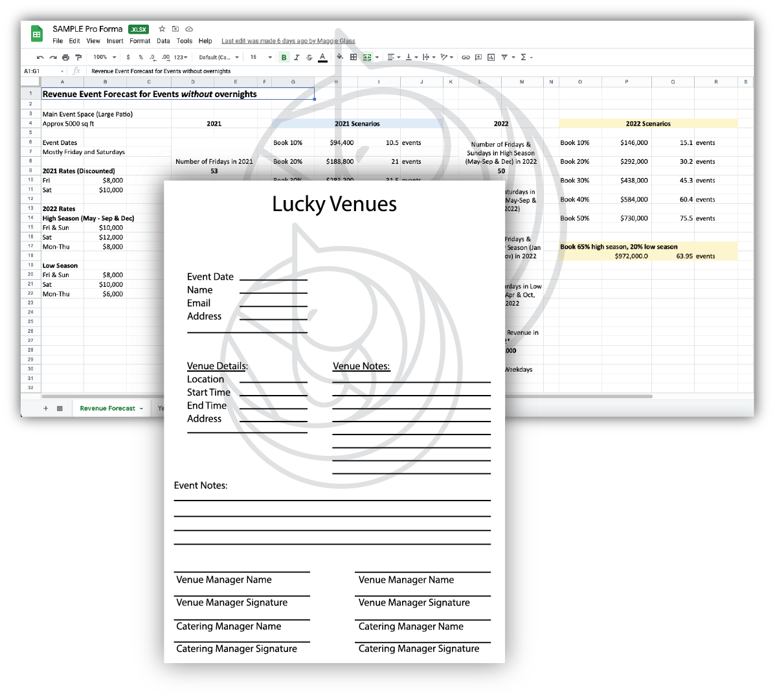Click into the formula bar text

click(x=161, y=71)
